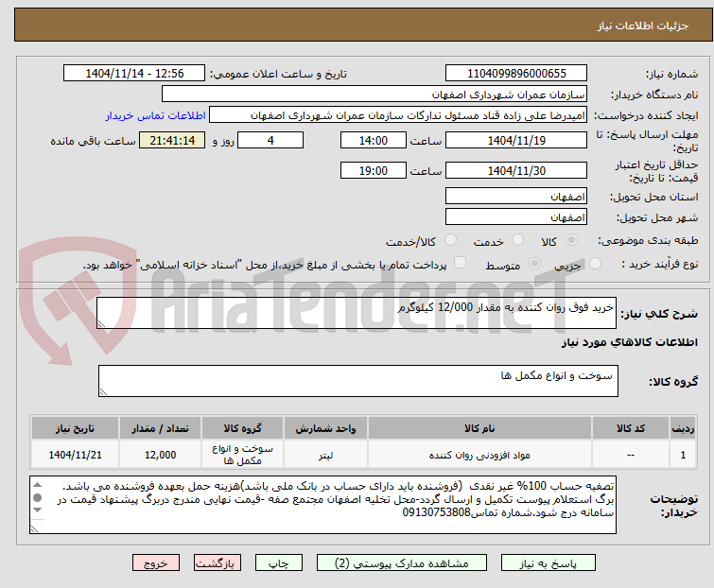Select the 'خدمت' radio button
The image size is (714, 588).
[x=517, y=239]
